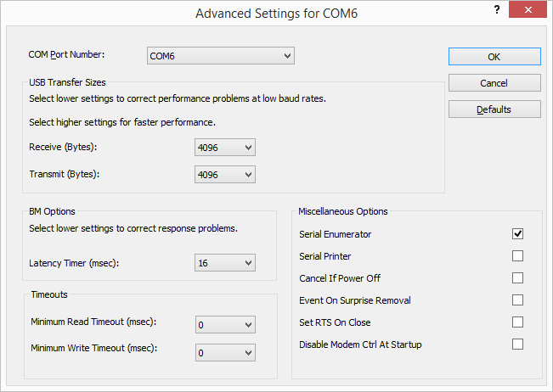The height and width of the screenshot is (392, 553).
Task: Toggle Disable Modem Ctrl At Startup
Action: (x=517, y=344)
